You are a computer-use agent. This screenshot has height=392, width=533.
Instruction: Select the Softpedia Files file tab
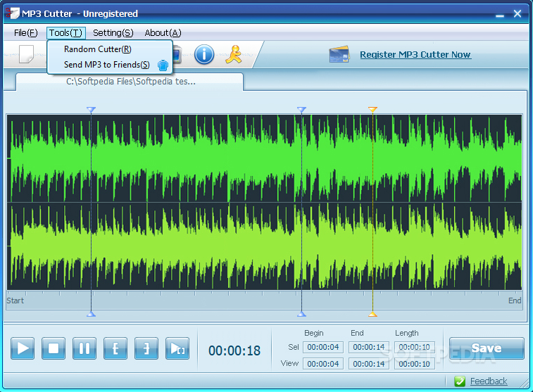tap(130, 82)
